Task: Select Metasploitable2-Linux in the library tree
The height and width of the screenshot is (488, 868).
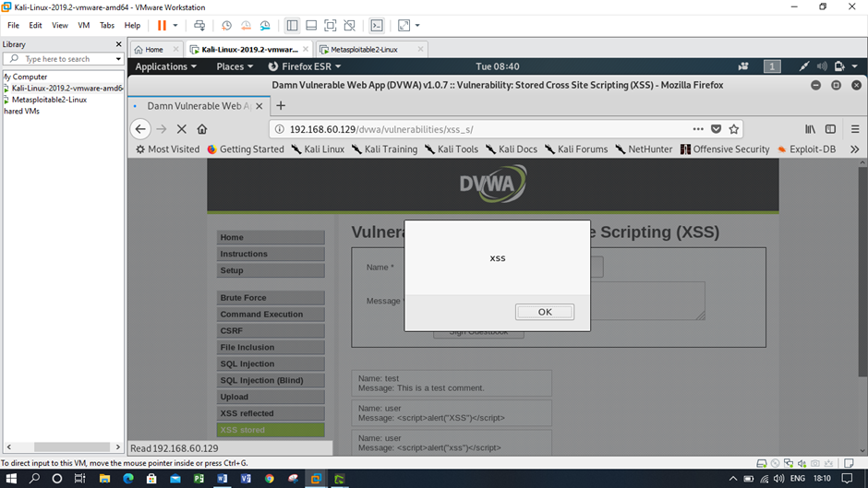Action: point(49,100)
